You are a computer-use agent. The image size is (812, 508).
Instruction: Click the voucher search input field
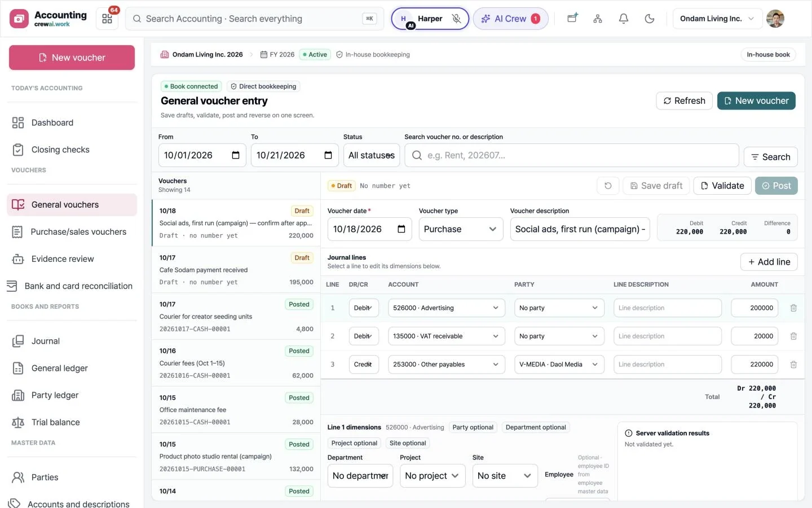572,155
